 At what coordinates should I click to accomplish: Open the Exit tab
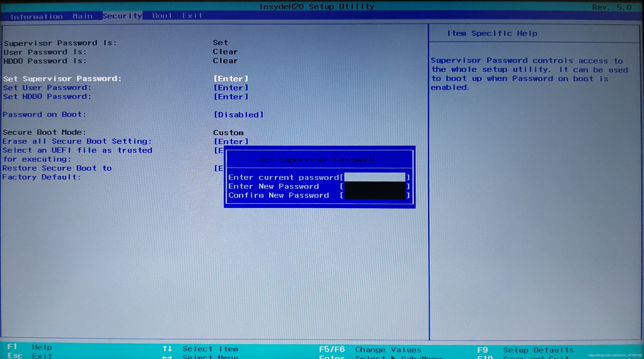(x=192, y=16)
